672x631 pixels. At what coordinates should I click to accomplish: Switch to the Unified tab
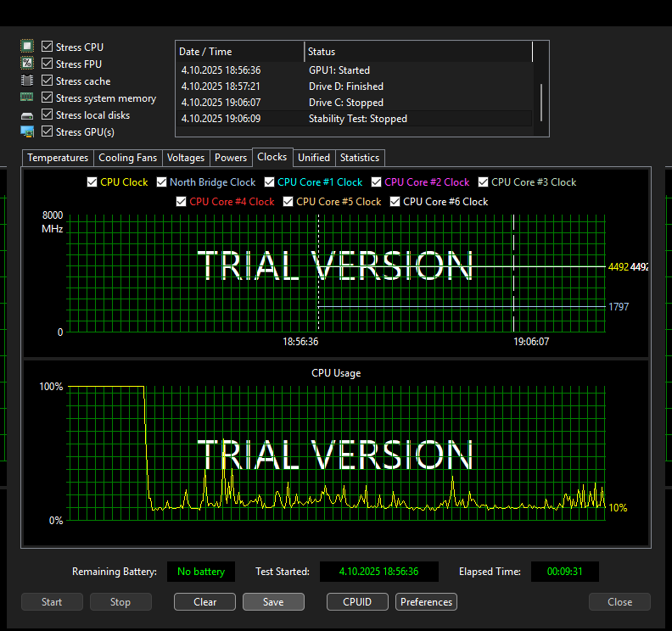click(314, 158)
